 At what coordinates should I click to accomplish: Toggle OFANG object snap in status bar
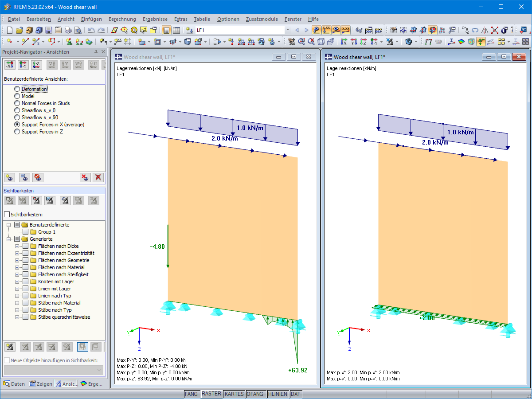tap(255, 394)
